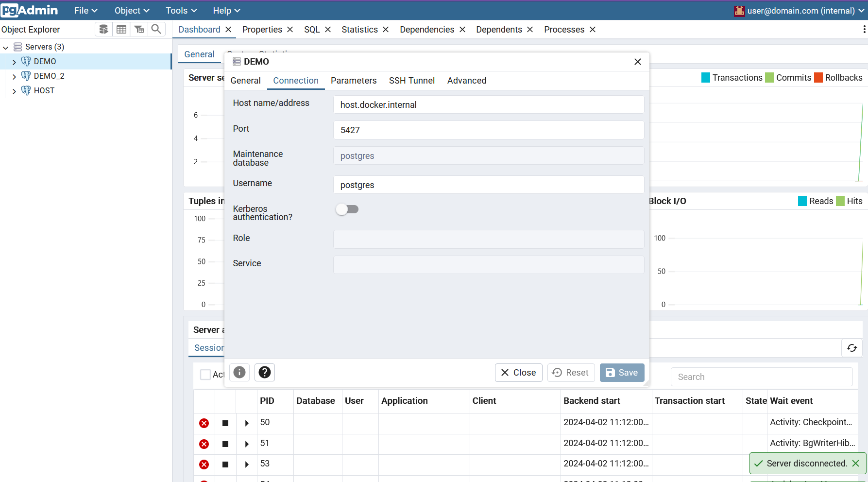Viewport: 868px width, 482px height.
Task: Expand the DEMO server node
Action: tap(14, 62)
